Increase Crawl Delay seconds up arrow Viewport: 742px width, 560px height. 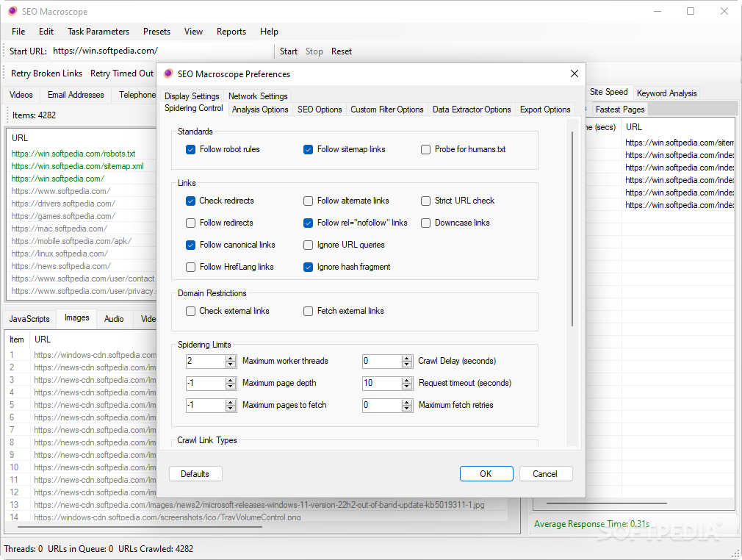407,359
